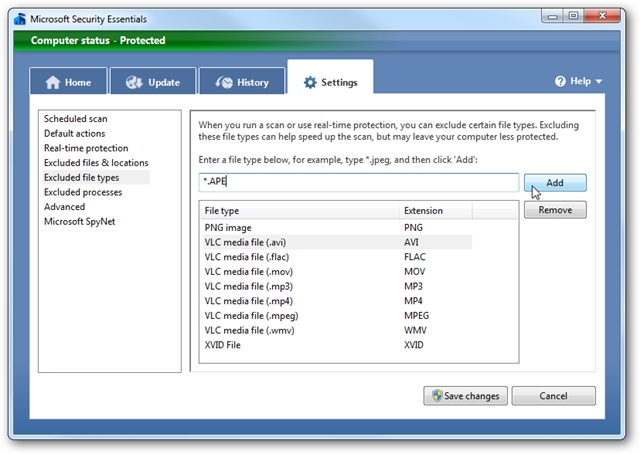Screen dimensions: 640x454
Task: Click the Microsoft Security Essentials title bar icon
Action: pos(20,16)
